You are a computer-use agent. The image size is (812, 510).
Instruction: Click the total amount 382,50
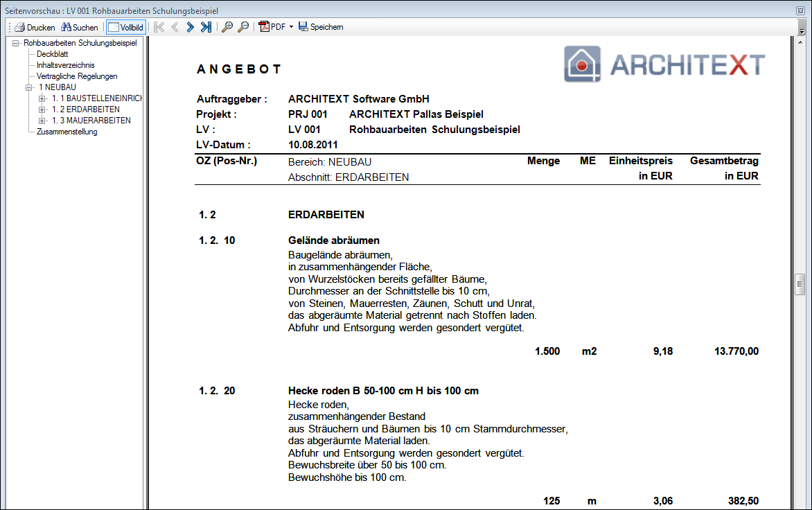(x=743, y=501)
